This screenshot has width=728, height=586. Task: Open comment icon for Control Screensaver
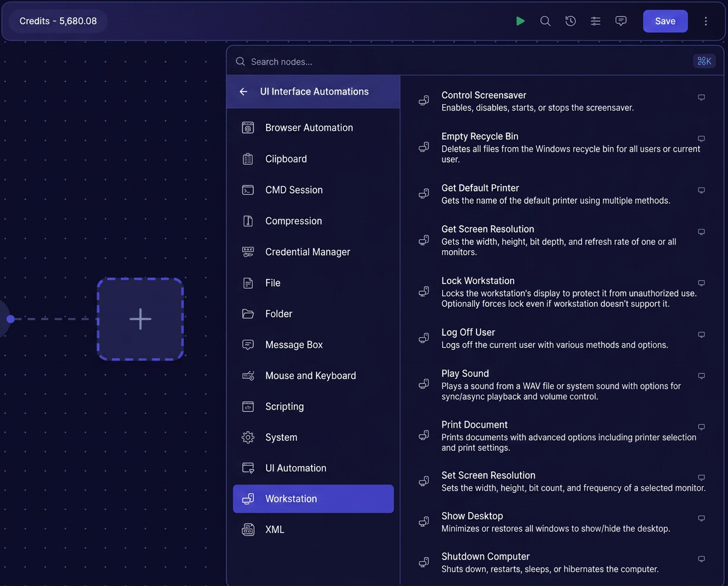701,97
